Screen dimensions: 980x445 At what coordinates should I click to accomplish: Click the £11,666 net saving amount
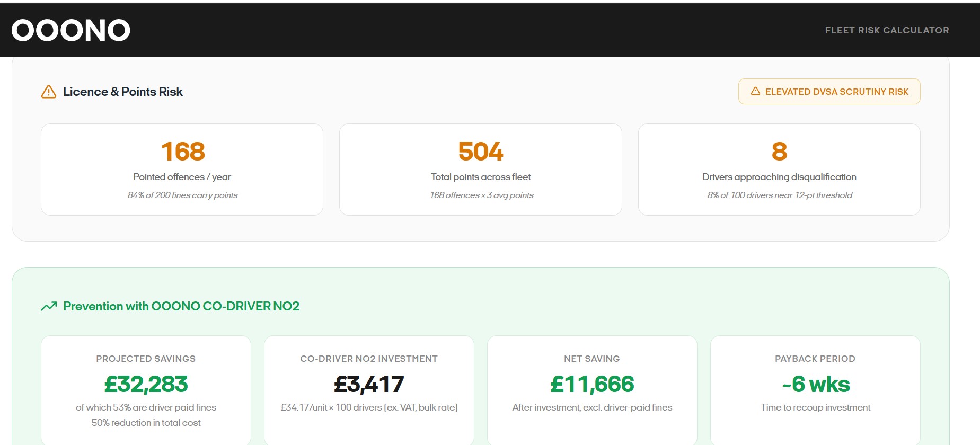pos(592,384)
